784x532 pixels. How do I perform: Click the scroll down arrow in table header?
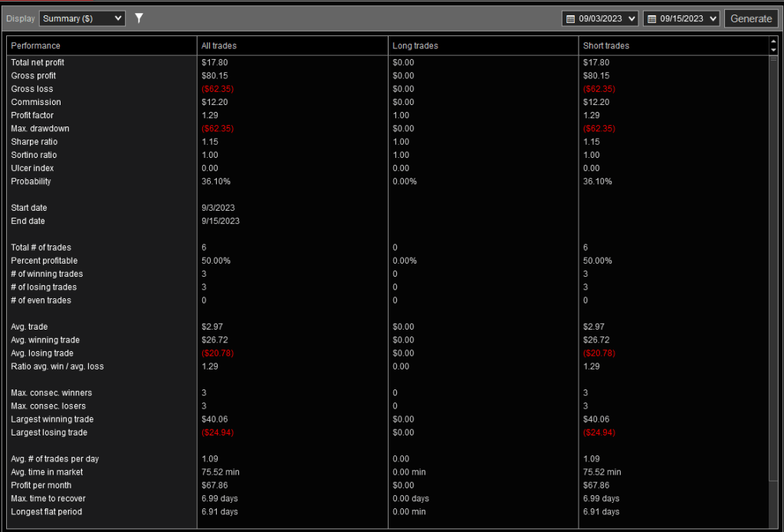tap(773, 50)
